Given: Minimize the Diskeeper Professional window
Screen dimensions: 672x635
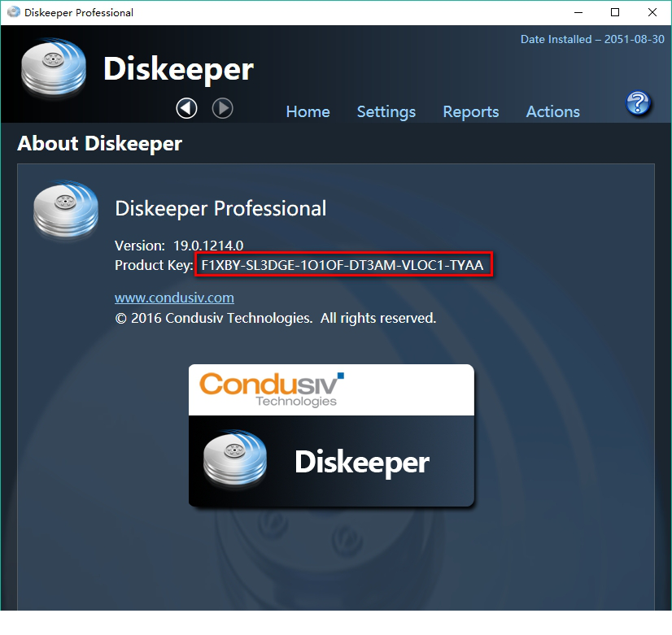Looking at the screenshot, I should [578, 12].
